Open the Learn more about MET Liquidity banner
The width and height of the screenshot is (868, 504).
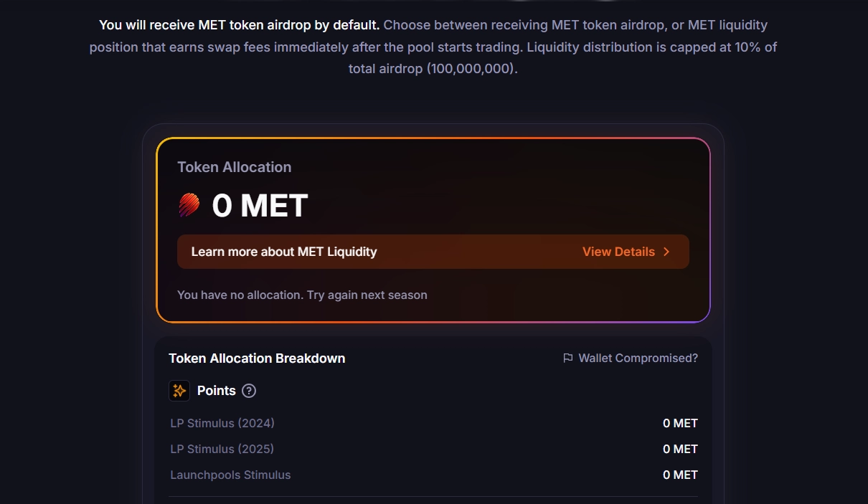click(433, 252)
